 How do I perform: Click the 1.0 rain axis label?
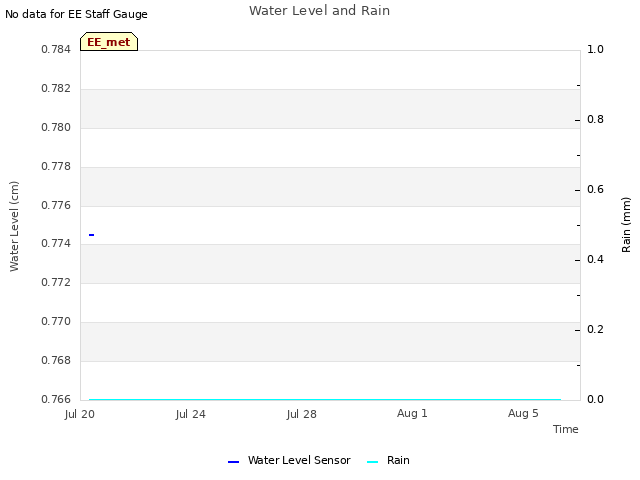[596, 49]
